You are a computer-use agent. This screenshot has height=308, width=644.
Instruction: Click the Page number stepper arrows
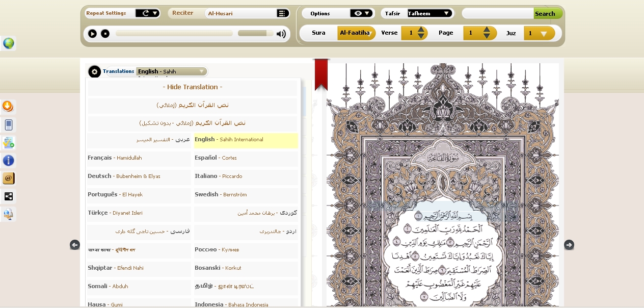click(487, 33)
